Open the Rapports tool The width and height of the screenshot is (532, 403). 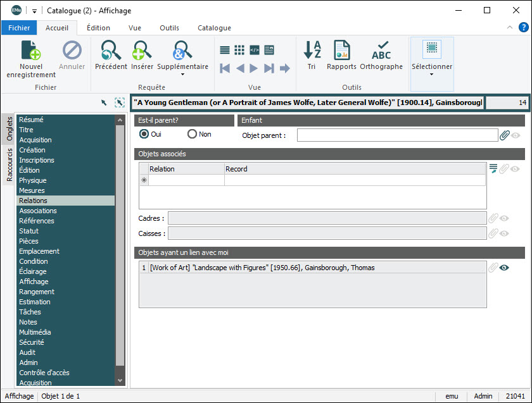pyautogui.click(x=341, y=51)
